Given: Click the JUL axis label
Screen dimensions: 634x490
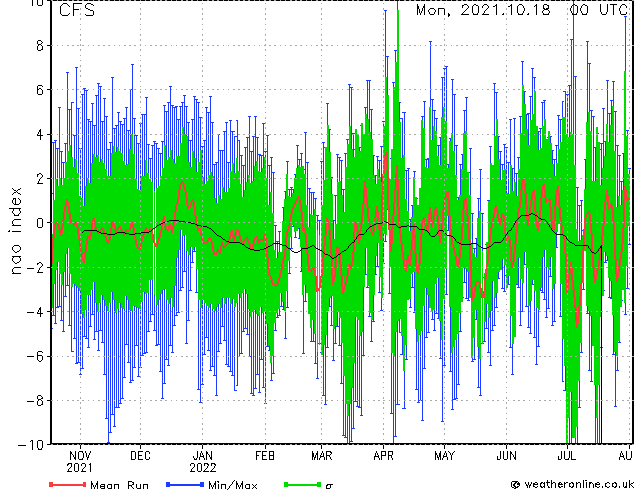Looking at the screenshot, I should [566, 456].
